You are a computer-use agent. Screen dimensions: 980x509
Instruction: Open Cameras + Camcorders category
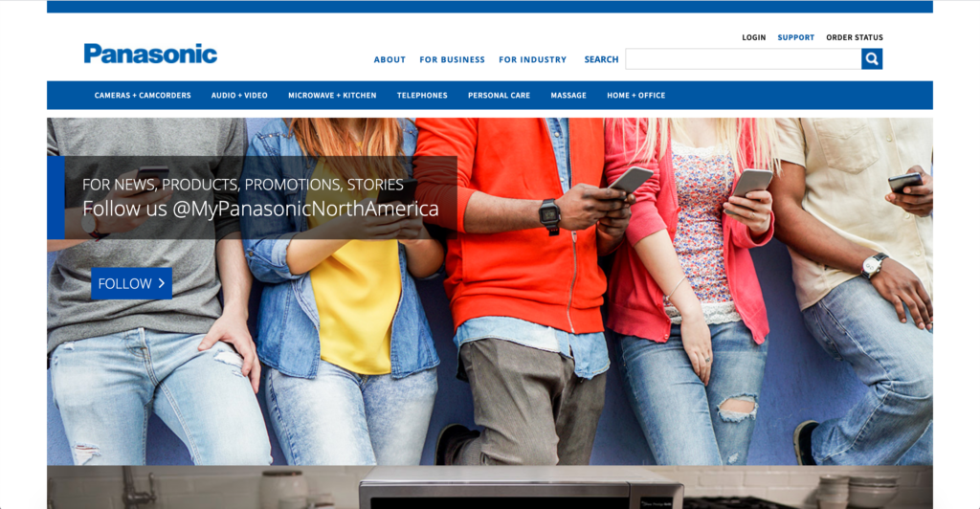coord(143,96)
